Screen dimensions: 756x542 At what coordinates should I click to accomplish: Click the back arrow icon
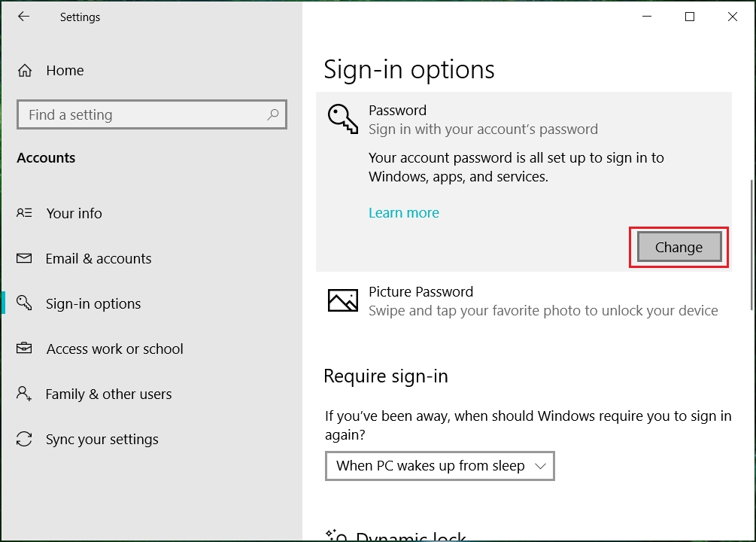click(x=23, y=17)
